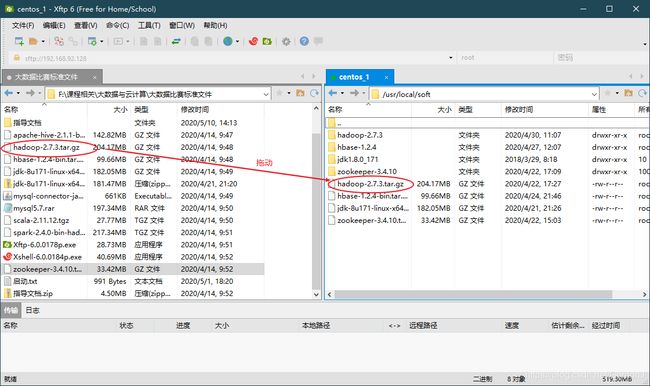
Task: Click the New Session toolbar icon
Action: 19,41
